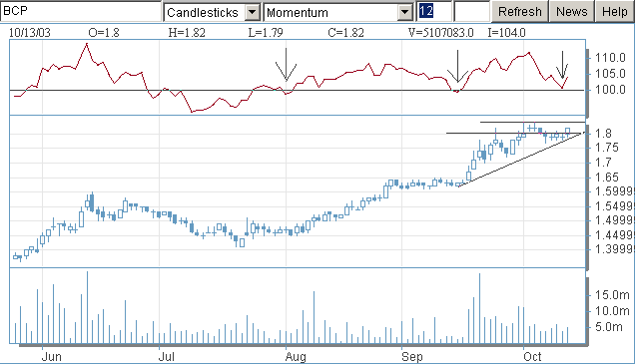Click the tallest volume bar in mid-September
Image resolution: width=635 pixels, height=364 pixels.
pyautogui.click(x=479, y=308)
